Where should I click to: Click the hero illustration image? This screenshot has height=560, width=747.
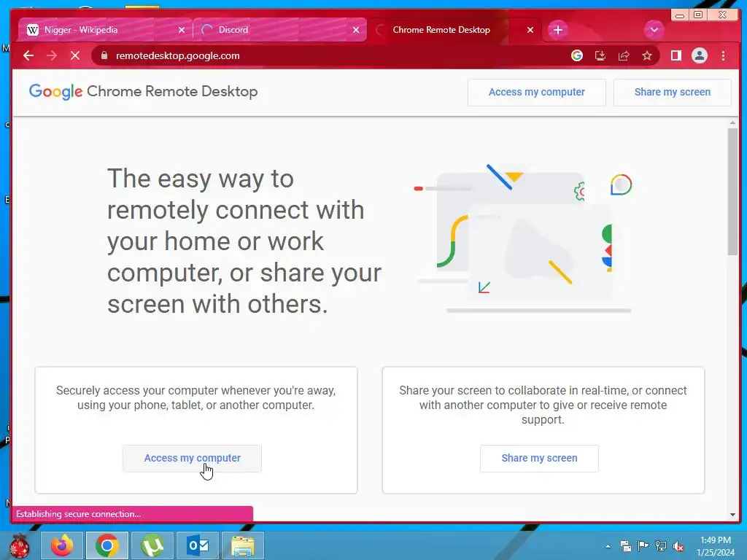[x=523, y=238]
